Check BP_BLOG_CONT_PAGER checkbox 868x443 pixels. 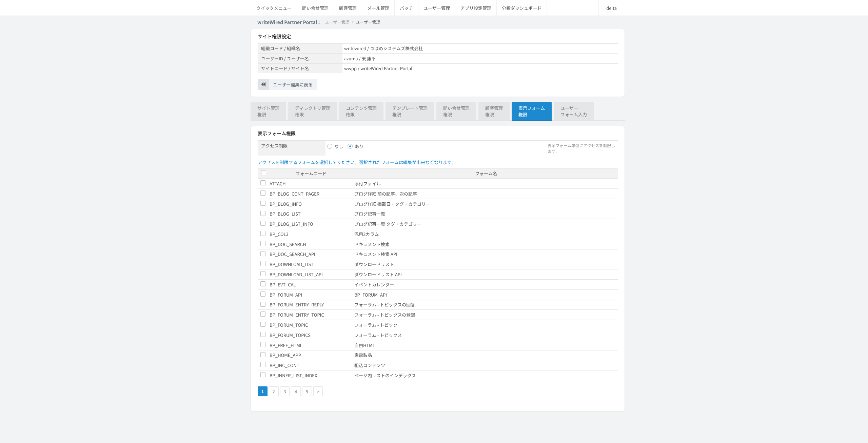[x=263, y=193]
